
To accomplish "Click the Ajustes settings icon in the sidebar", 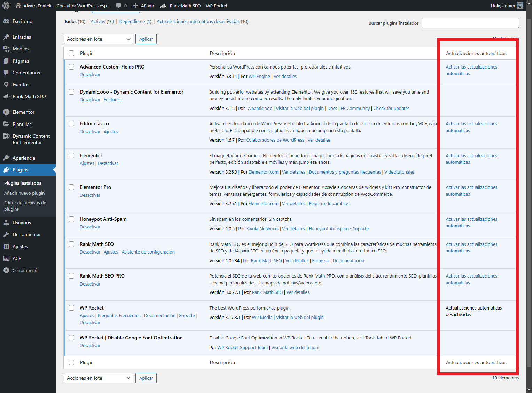I will (x=6, y=247).
